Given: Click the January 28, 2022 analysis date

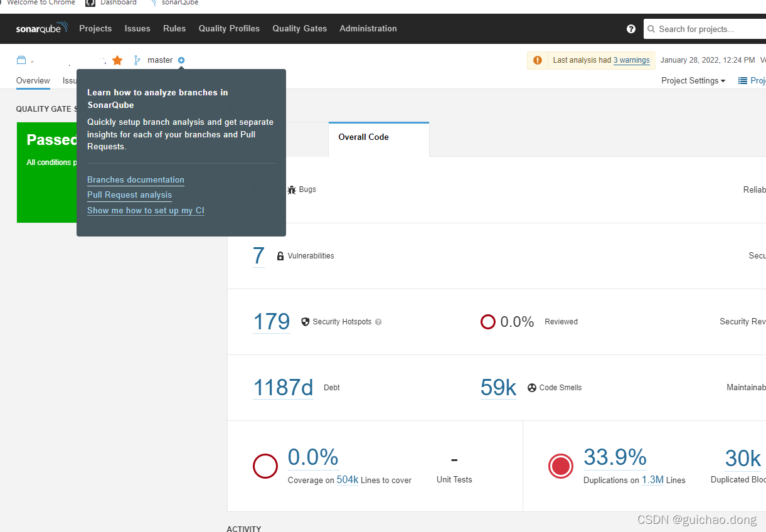Looking at the screenshot, I should click(x=708, y=60).
